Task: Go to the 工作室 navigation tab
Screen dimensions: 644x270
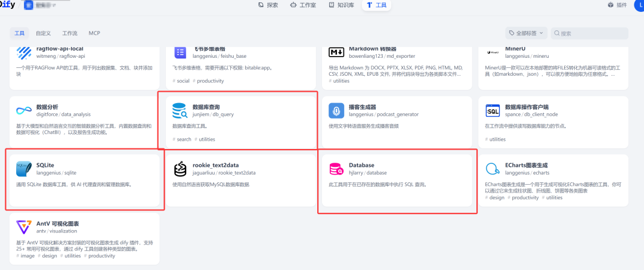Action: click(x=303, y=5)
